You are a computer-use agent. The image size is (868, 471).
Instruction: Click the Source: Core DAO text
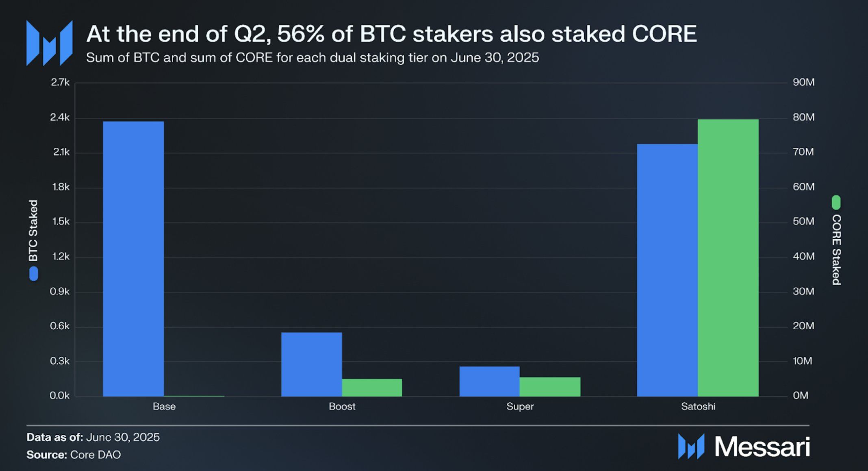(x=74, y=454)
